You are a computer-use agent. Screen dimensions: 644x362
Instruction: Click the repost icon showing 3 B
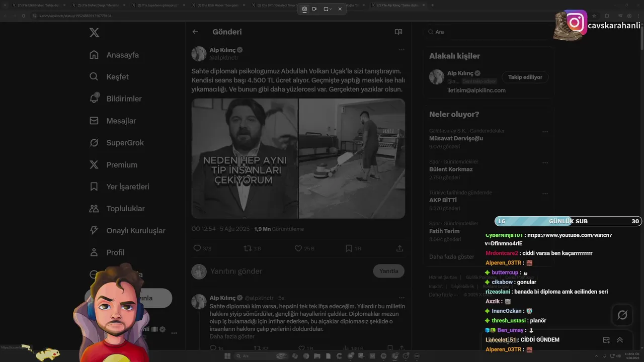point(252,248)
